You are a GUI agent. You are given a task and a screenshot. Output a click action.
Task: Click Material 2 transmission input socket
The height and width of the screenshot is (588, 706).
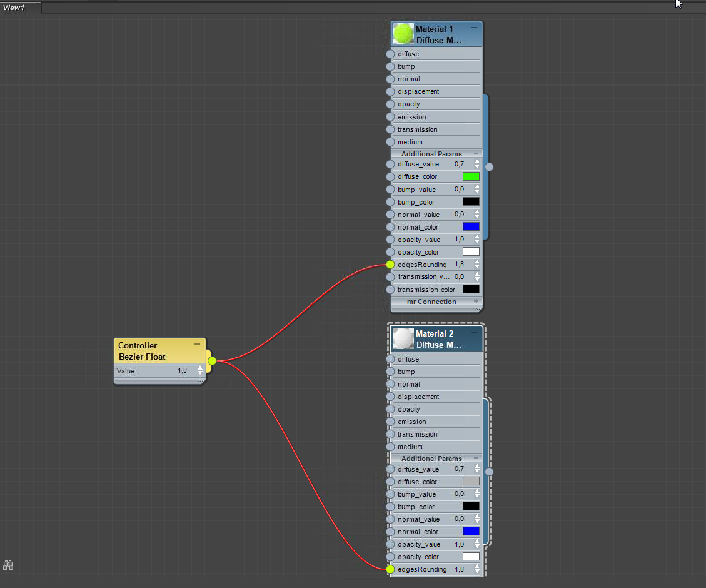coord(390,435)
